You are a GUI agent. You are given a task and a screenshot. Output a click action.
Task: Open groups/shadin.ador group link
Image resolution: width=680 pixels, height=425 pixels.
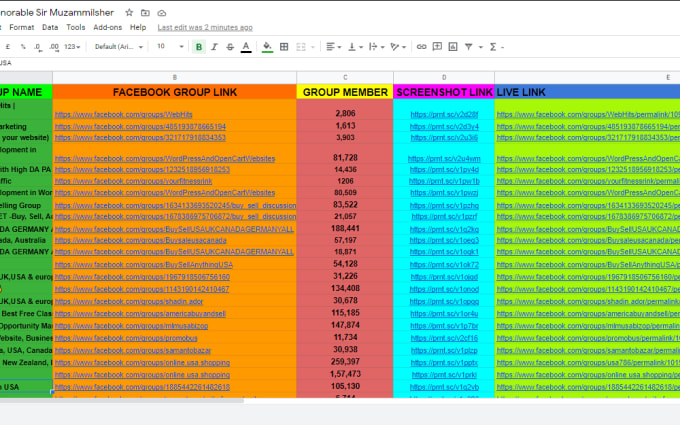coord(129,301)
